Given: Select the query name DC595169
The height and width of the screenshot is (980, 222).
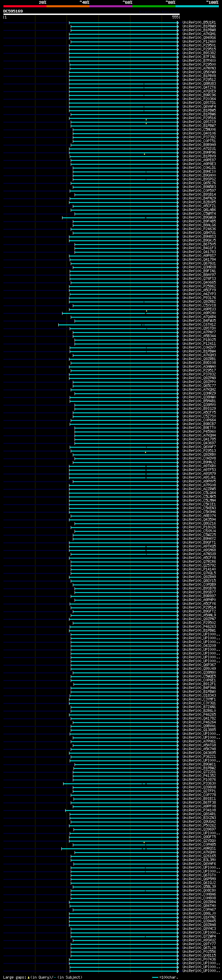Looking at the screenshot, I should pyautogui.click(x=13, y=11).
